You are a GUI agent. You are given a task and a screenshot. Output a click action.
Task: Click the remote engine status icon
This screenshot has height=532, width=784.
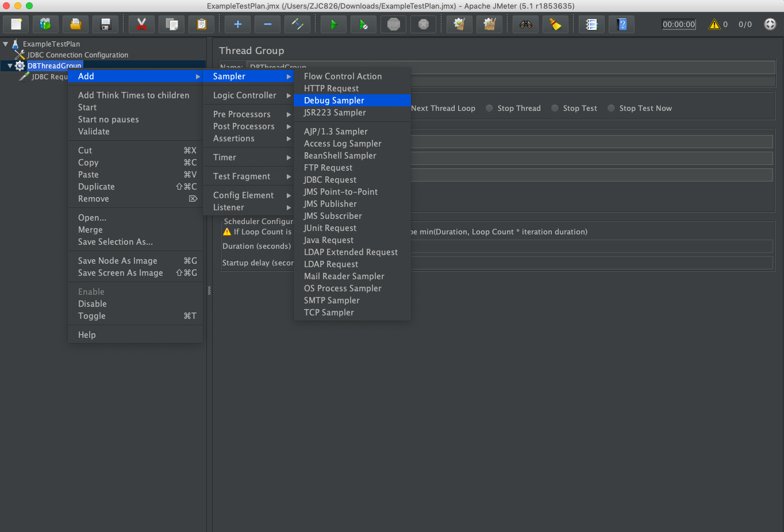click(770, 24)
